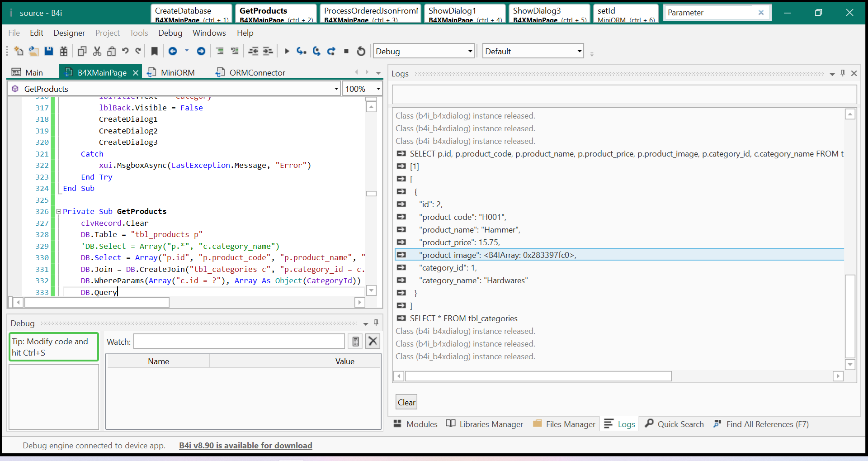Navigate forward with the blue right arrow

pyautogui.click(x=201, y=51)
